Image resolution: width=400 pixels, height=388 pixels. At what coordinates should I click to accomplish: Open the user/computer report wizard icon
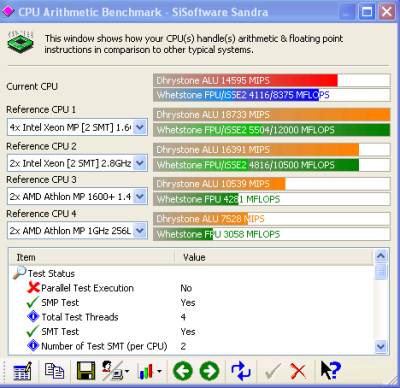coord(112,371)
